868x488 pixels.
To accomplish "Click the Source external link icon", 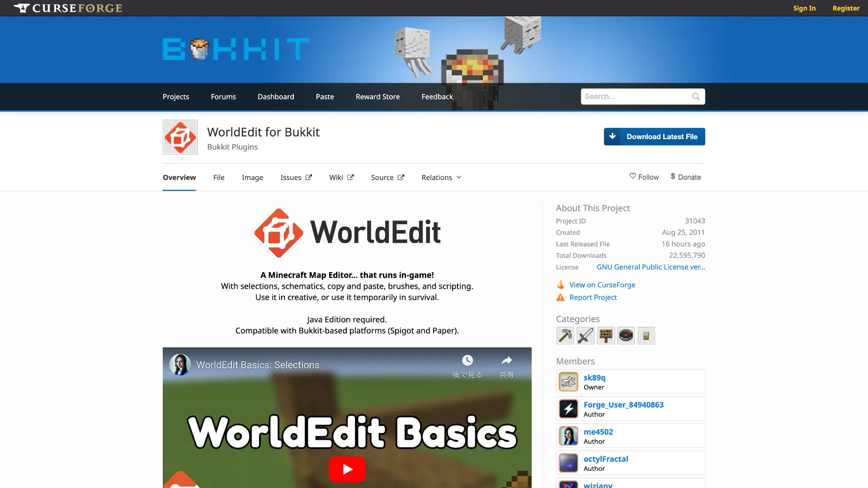I will (x=401, y=177).
